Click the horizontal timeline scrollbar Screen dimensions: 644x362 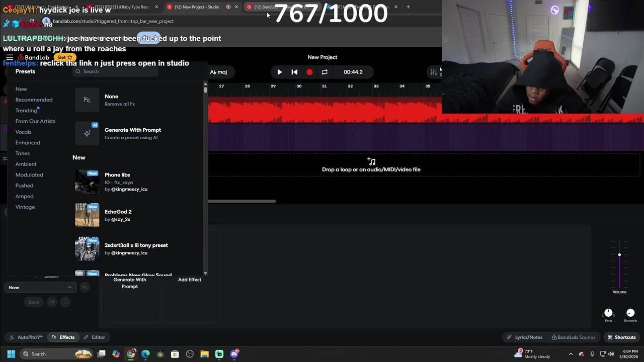click(x=242, y=201)
